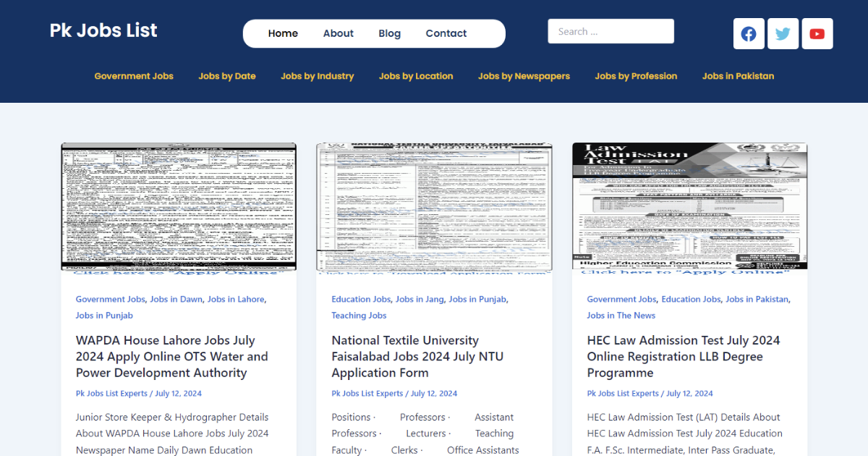Select Jobs by Industry category

pyautogui.click(x=317, y=76)
